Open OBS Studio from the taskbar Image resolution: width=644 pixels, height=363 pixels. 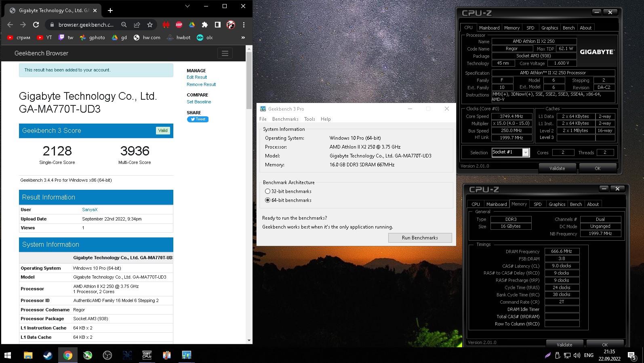(107, 355)
